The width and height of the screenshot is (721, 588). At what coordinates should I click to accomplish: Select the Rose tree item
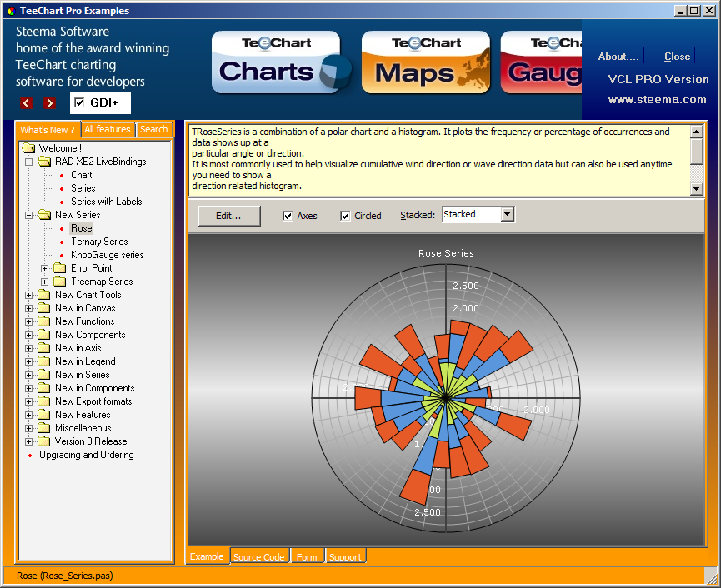coord(82,228)
